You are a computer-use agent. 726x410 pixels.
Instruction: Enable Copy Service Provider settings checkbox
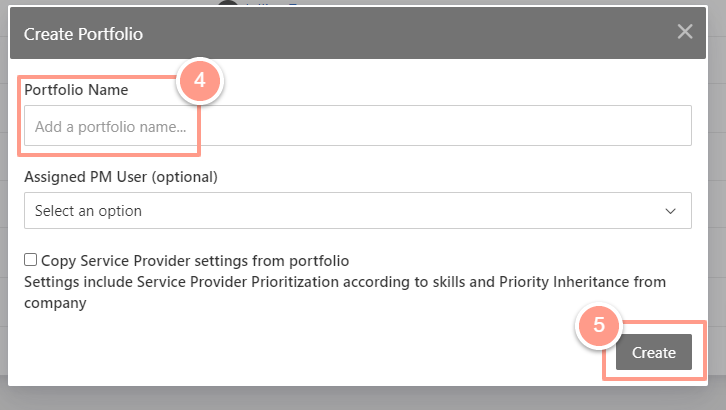point(31,260)
